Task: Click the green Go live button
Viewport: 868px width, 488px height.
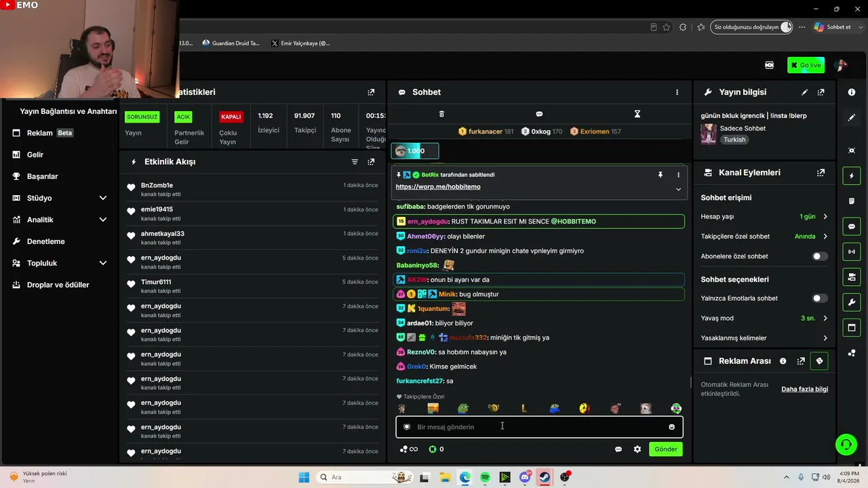Action: 806,65
